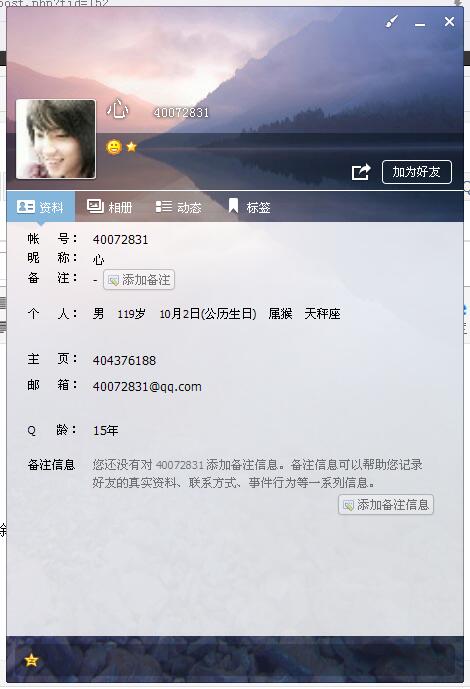Click the 添加备注信息 button
This screenshot has width=470, height=689.
click(386, 504)
